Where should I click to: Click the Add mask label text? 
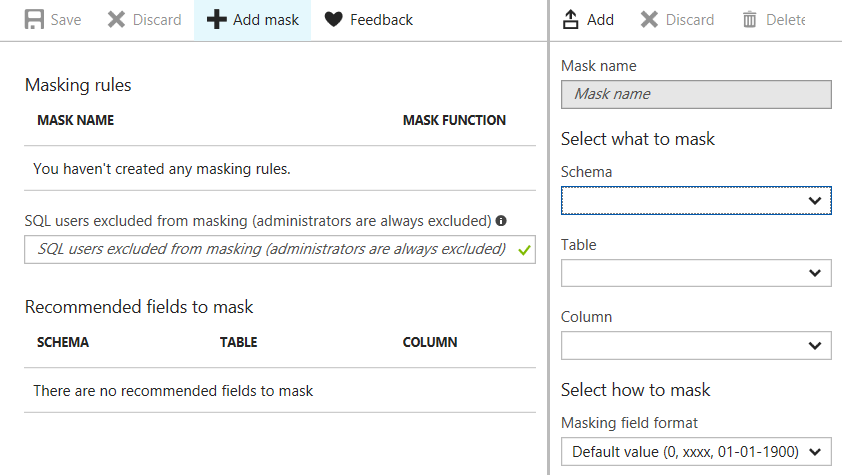point(266,20)
